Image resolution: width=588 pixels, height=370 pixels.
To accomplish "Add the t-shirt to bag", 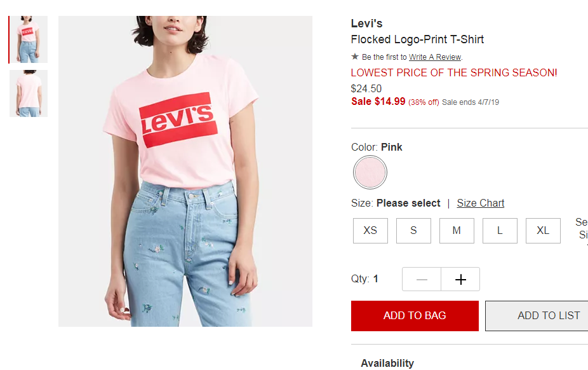I will click(415, 315).
